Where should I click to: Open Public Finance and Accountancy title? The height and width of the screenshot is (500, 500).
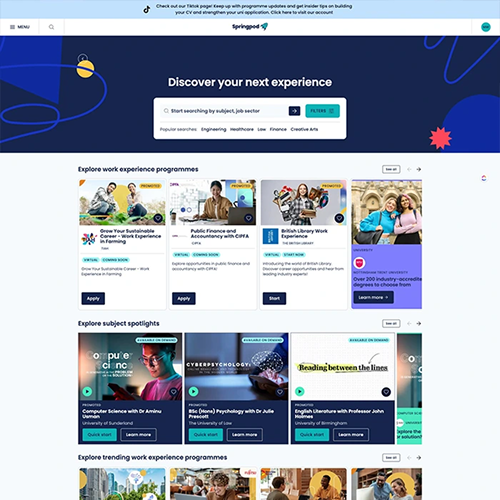[x=220, y=233]
